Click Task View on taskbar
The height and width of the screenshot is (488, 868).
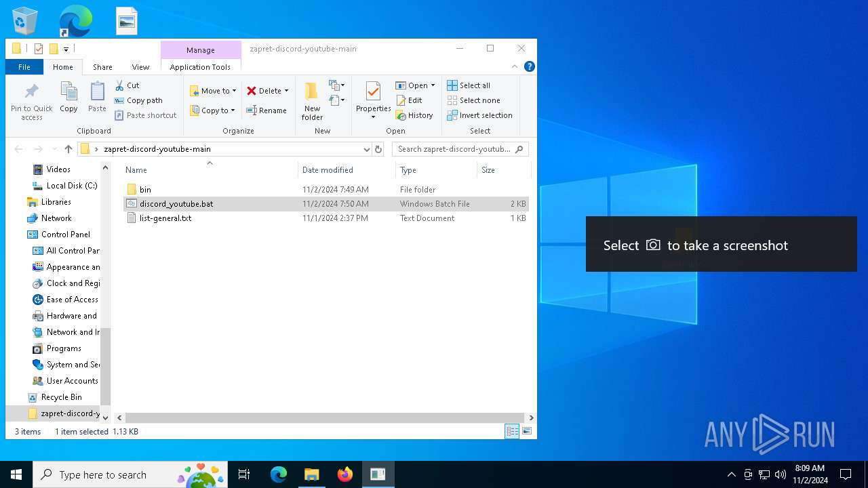pyautogui.click(x=244, y=474)
